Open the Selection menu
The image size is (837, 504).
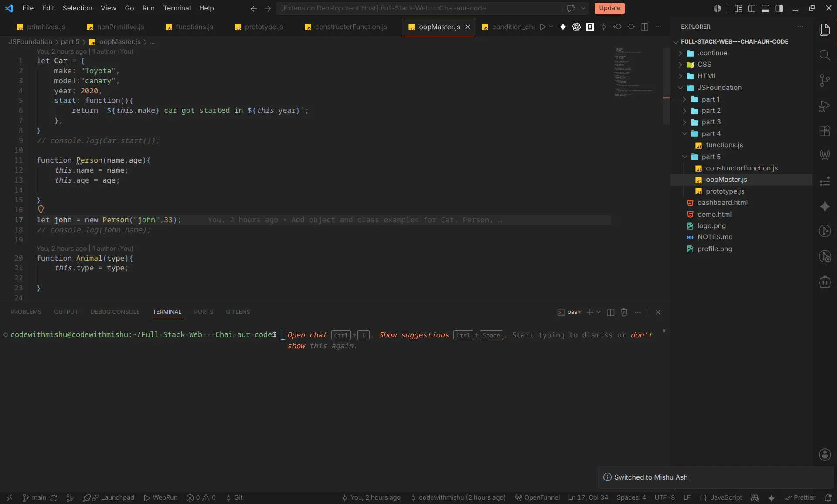77,8
